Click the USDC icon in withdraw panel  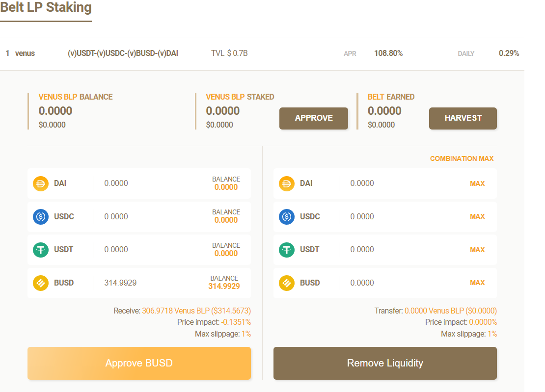[x=287, y=216]
